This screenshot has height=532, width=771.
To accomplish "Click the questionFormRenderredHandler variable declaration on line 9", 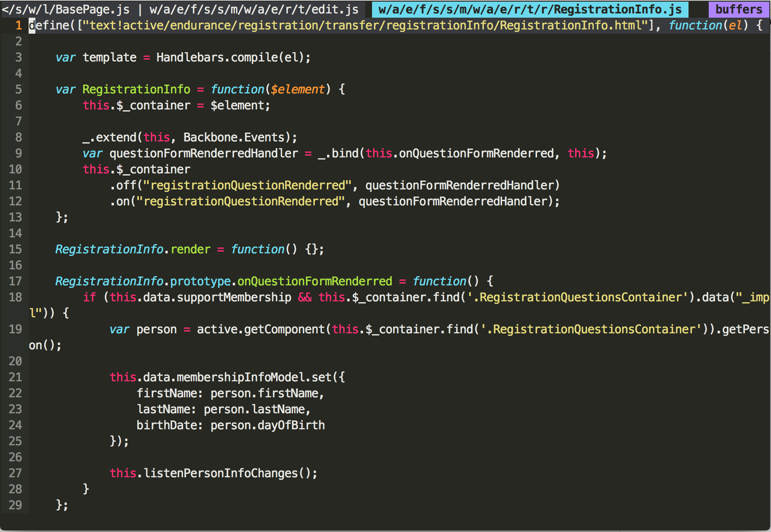I will point(203,154).
